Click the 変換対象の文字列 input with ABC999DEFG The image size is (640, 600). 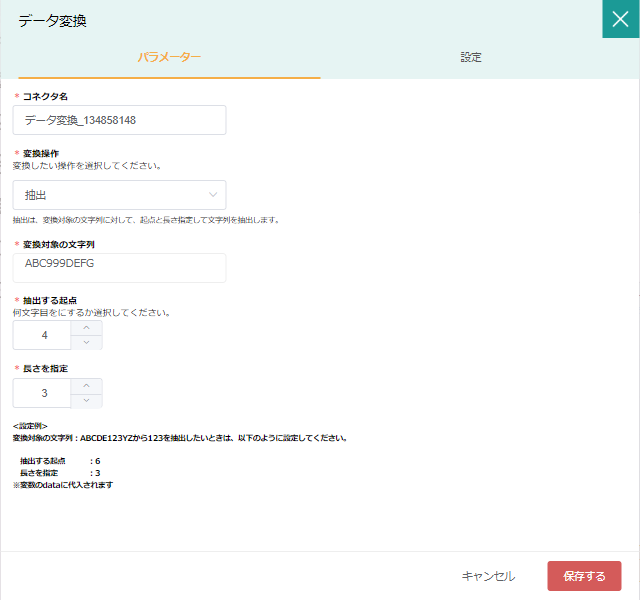pos(119,267)
